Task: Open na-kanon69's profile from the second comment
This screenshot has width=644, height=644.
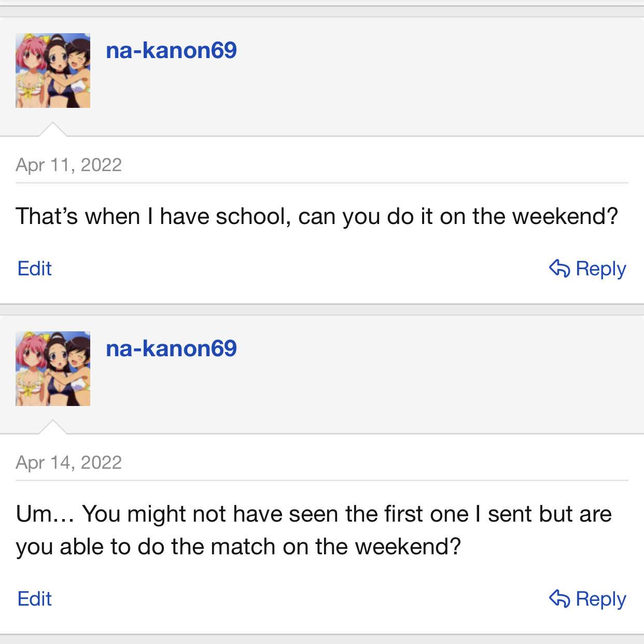Action: click(171, 348)
